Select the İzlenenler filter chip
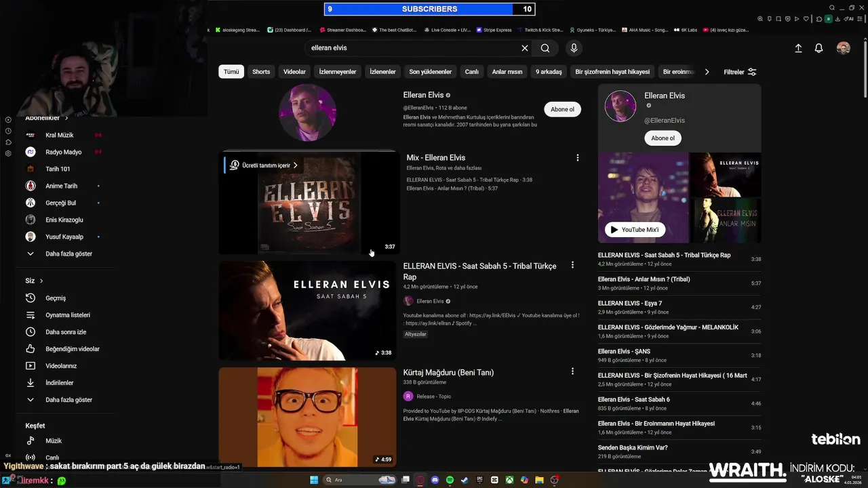868x488 pixels. point(382,72)
